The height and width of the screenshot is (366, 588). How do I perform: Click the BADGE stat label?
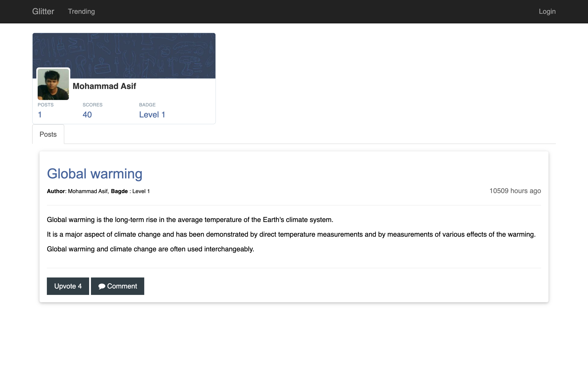[147, 105]
